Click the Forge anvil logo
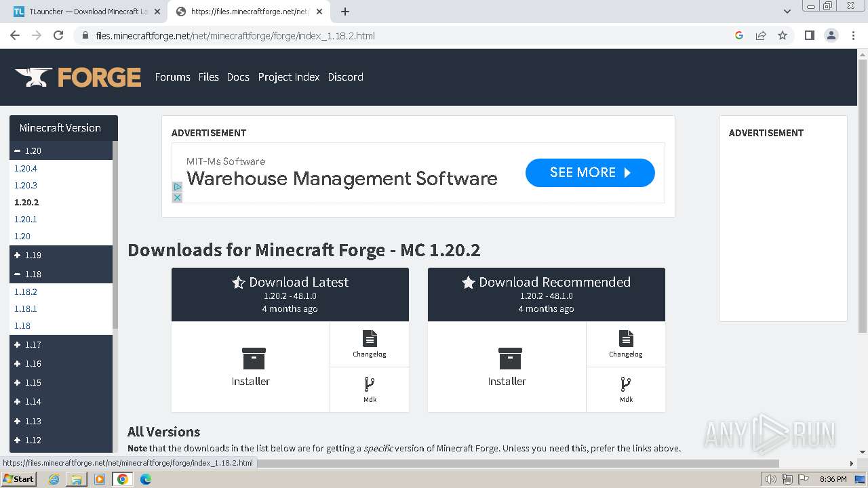 (78, 77)
